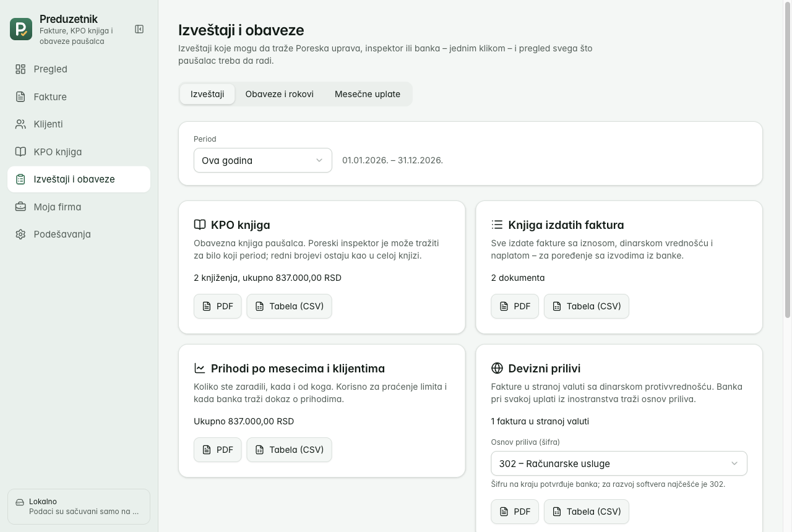Export Prihodi po mesecima as PDF
The height and width of the screenshot is (532, 792).
point(218,450)
